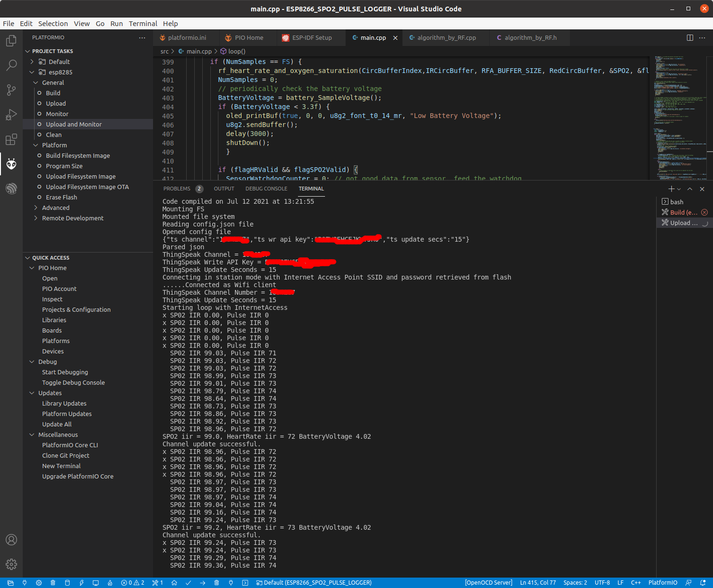The height and width of the screenshot is (588, 713).
Task: Open the Source Control view
Action: tap(11, 90)
